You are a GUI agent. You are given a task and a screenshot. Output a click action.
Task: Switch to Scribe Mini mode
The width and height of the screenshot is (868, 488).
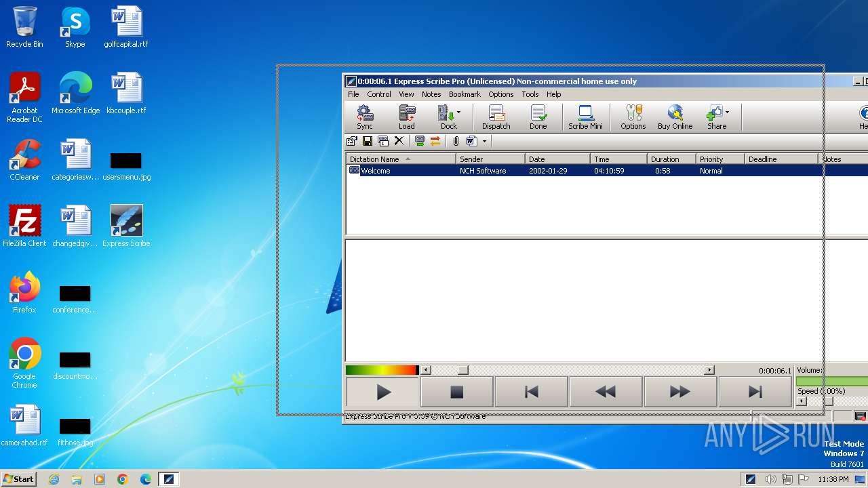(585, 117)
